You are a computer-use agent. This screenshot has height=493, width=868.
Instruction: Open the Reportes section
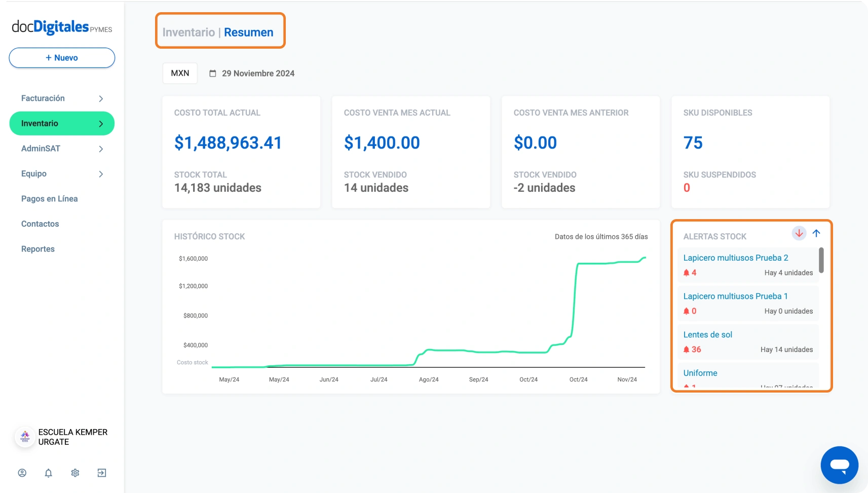click(38, 249)
